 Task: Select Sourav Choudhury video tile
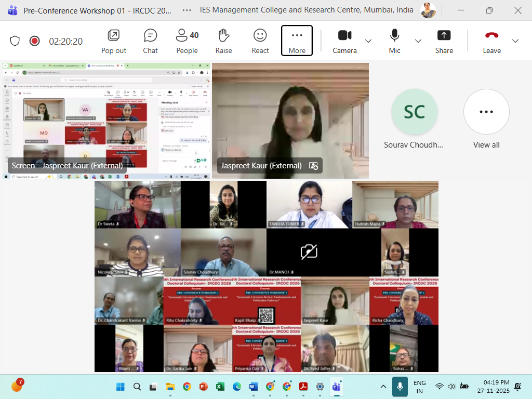pos(223,252)
